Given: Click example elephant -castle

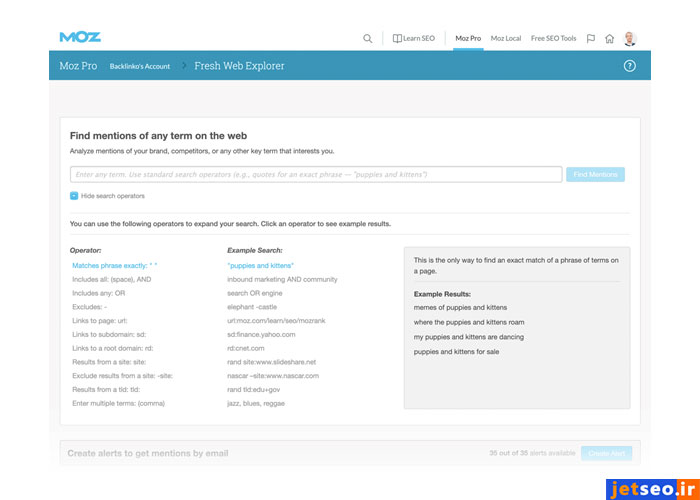Looking at the screenshot, I should (252, 307).
